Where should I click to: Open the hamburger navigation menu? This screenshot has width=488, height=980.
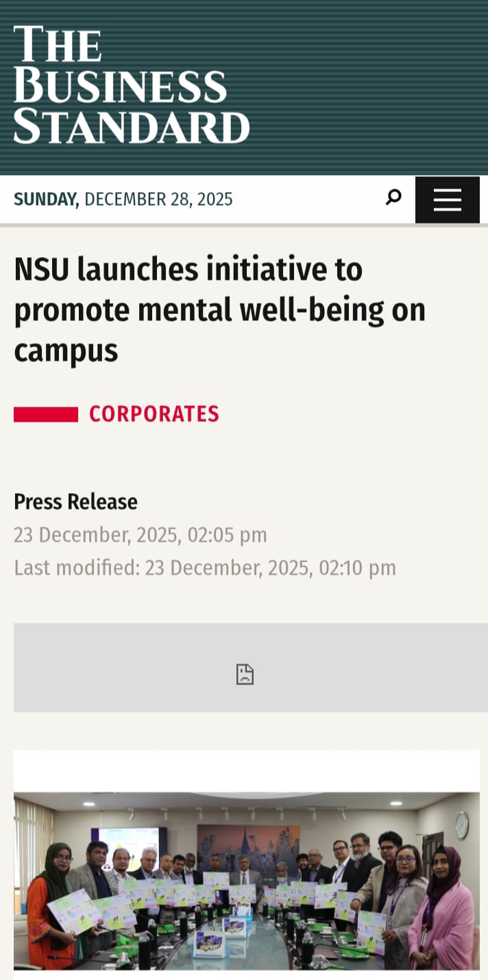click(x=447, y=200)
